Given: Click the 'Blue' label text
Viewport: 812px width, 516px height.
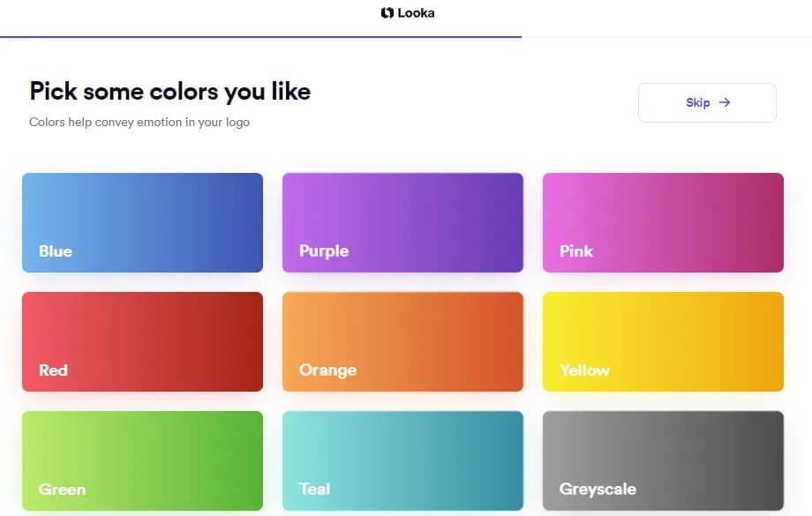Looking at the screenshot, I should click(56, 251).
